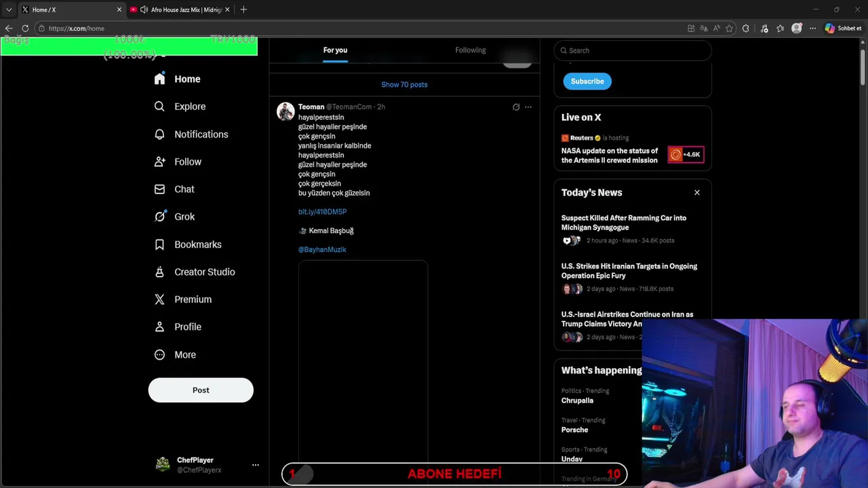The image size is (868, 488).
Task: Click the More circle icon in sidebar
Action: 159,354
